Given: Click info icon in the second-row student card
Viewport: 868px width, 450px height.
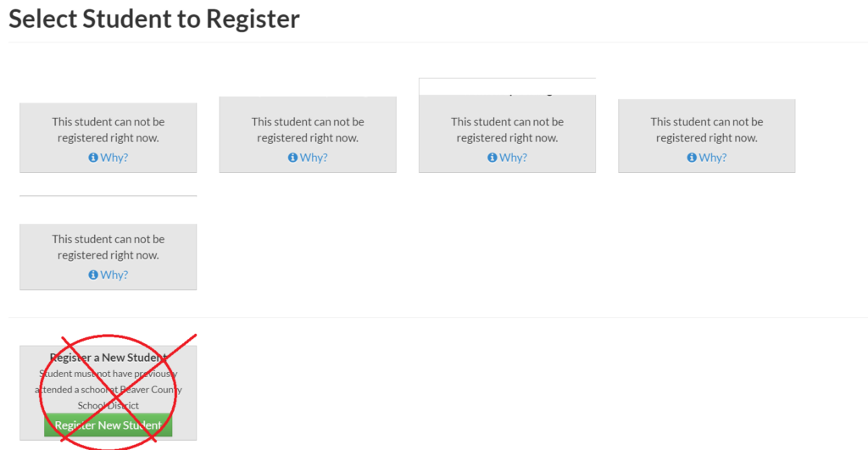Looking at the screenshot, I should (93, 275).
